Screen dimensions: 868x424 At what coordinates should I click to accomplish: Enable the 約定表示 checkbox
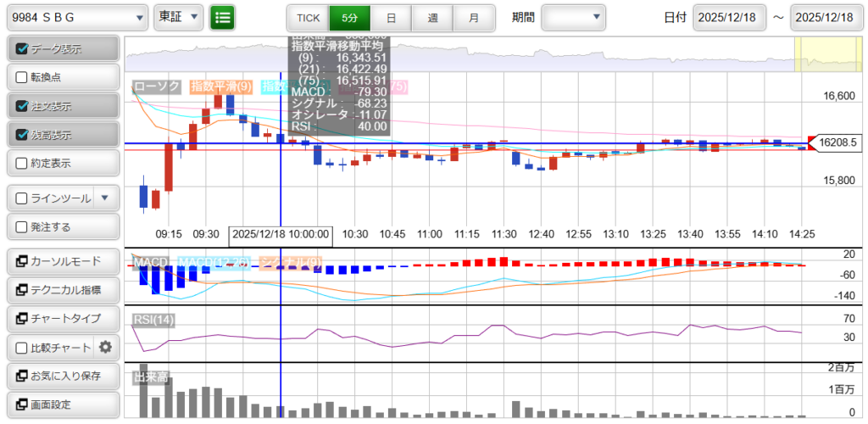click(x=23, y=163)
